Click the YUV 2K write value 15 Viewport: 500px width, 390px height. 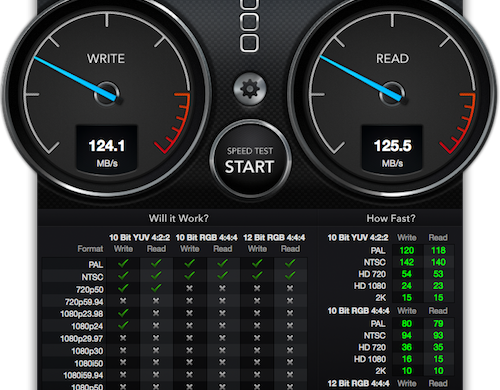[x=407, y=298]
